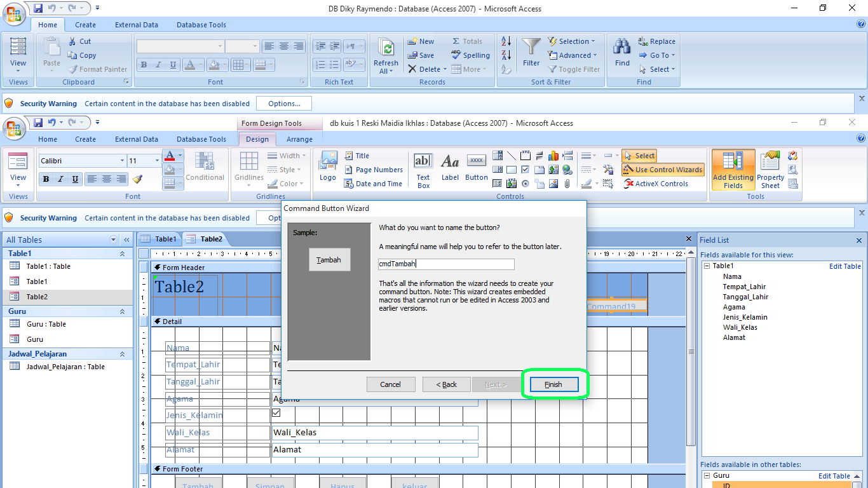The width and height of the screenshot is (868, 488).
Task: Click the button name field containing cmdTambah
Action: (x=446, y=264)
